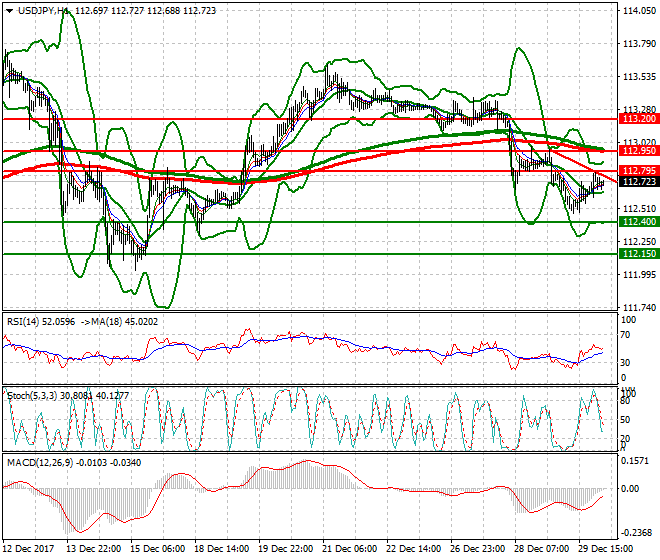Viewport: 660px width, 560px height.
Task: Click the 21 Dec 06:00 time axis label
Action: [x=349, y=549]
